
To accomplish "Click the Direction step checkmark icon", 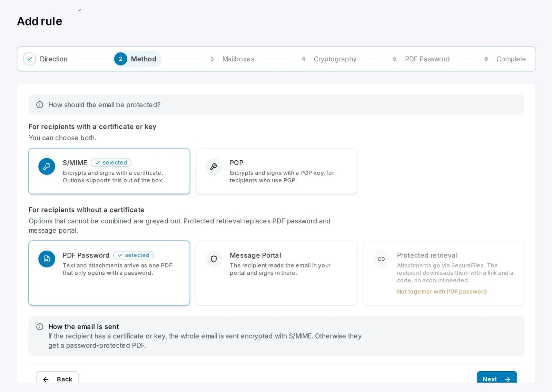I will point(29,59).
